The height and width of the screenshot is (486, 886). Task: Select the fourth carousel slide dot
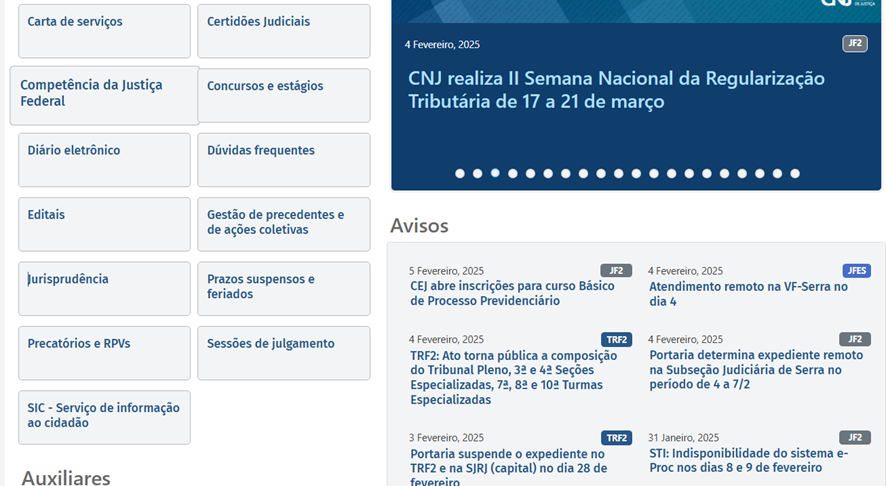pos(513,173)
